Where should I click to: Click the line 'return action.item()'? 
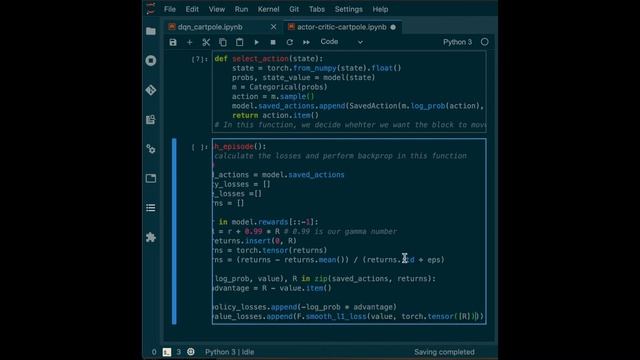point(276,115)
